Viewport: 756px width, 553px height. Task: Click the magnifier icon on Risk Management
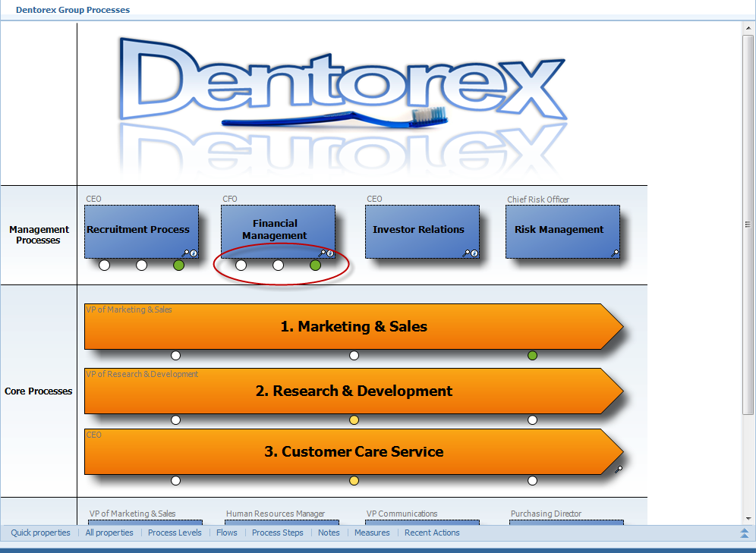point(615,253)
